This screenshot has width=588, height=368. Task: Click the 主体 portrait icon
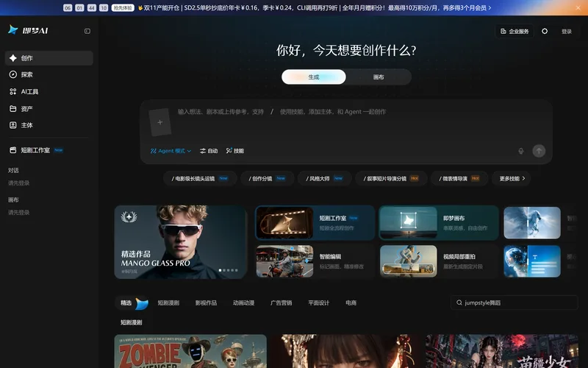pos(13,125)
